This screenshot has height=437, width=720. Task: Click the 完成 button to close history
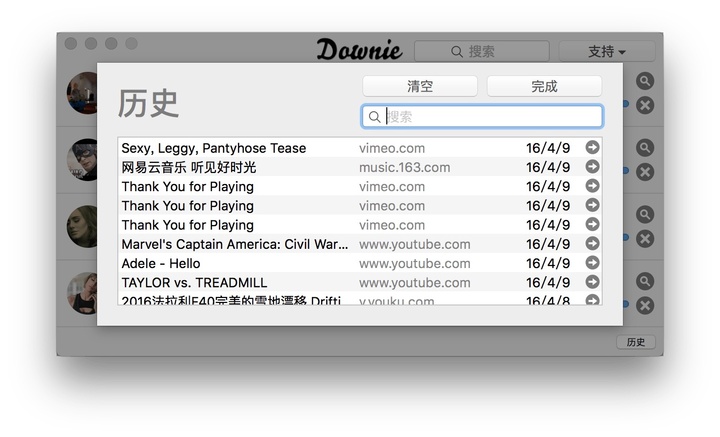coord(544,87)
